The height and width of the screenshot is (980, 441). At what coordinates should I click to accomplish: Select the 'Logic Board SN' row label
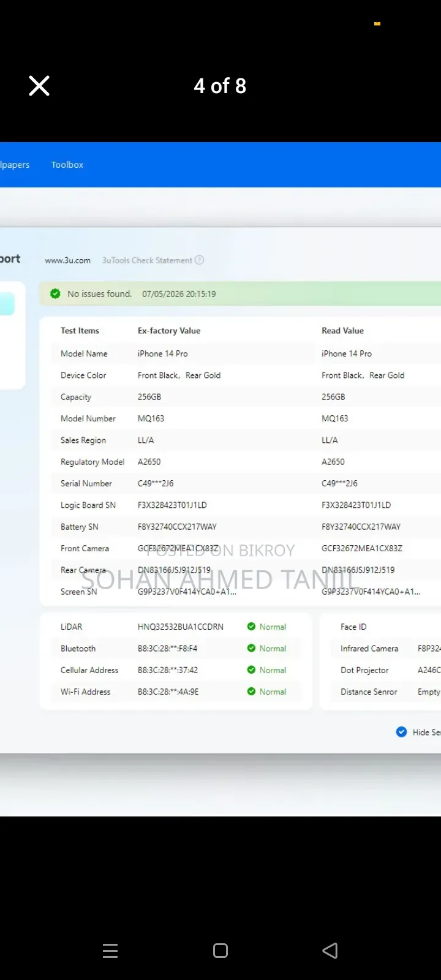tap(88, 505)
